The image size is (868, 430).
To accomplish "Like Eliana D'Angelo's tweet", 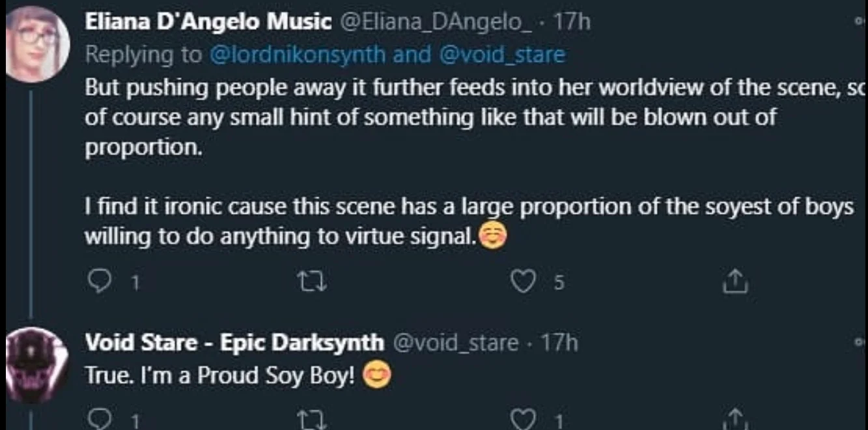I will [522, 282].
